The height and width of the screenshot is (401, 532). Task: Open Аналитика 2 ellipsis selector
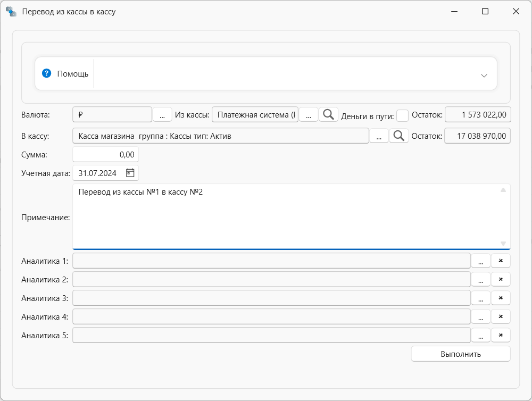480,280
